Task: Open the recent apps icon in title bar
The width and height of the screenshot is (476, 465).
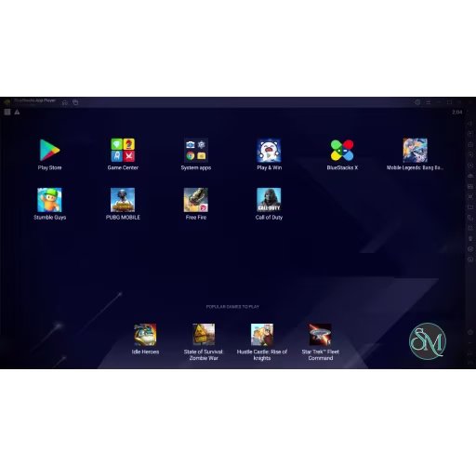Action: click(75, 102)
